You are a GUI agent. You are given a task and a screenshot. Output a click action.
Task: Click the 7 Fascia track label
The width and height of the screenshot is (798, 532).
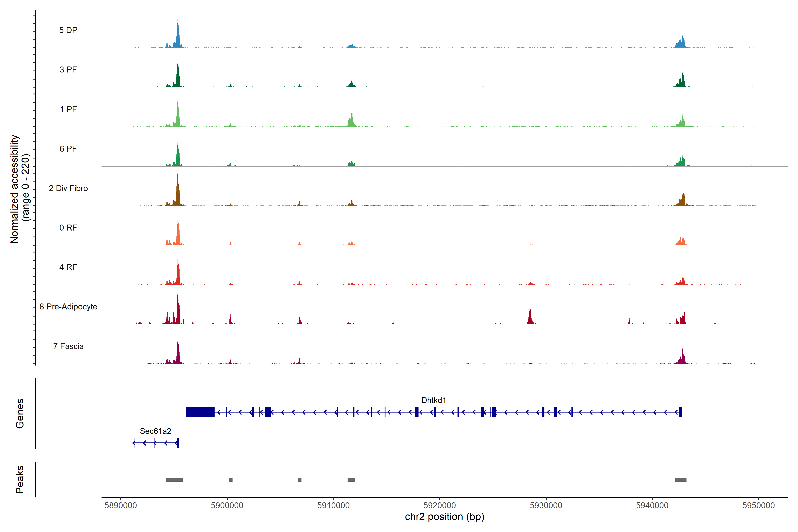[68, 346]
